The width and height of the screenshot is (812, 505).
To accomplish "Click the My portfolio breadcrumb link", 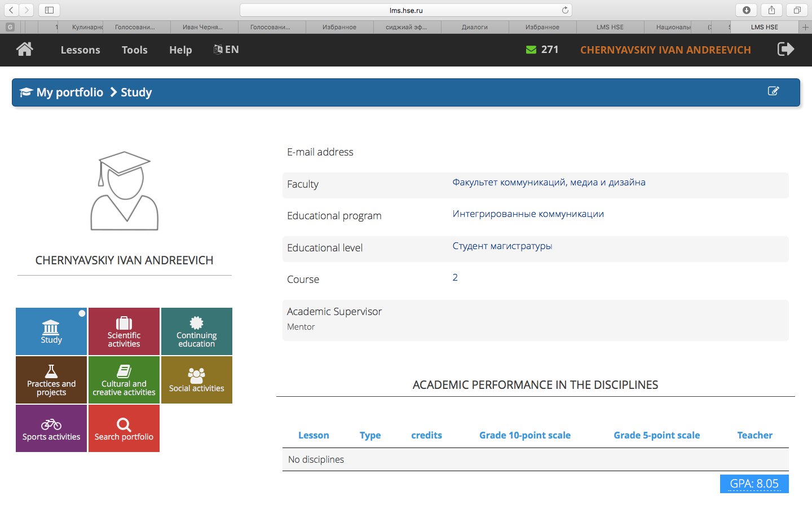I will 69,92.
